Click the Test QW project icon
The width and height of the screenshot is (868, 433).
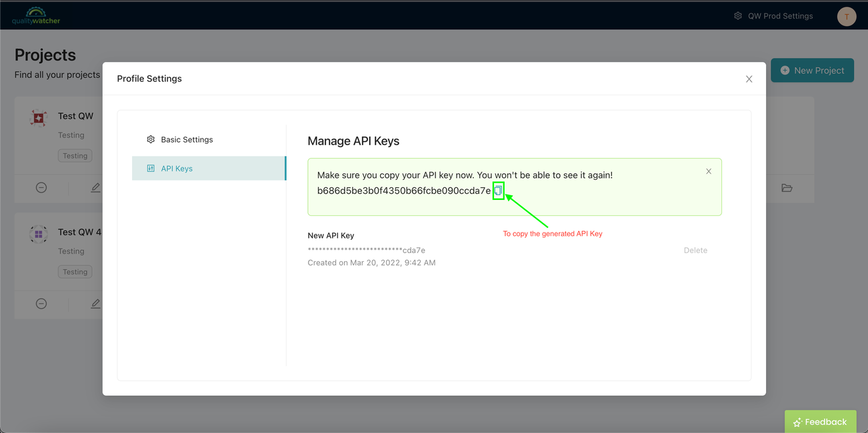click(x=39, y=118)
